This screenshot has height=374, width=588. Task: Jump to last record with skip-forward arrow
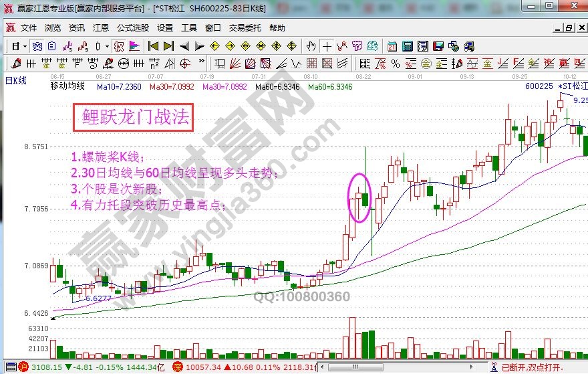(168, 46)
